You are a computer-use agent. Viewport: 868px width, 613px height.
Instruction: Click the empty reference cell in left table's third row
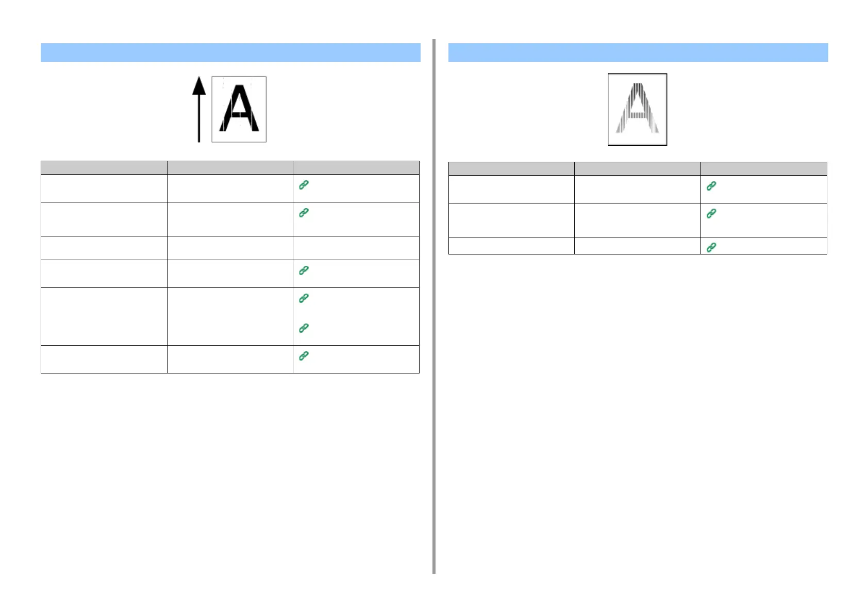356,248
